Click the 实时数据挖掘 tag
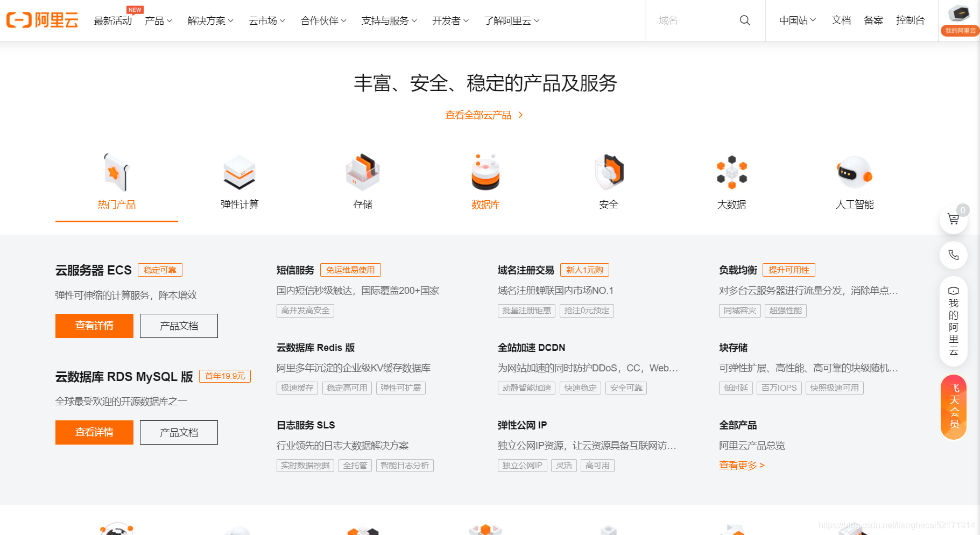The width and height of the screenshot is (980, 535). [x=305, y=466]
